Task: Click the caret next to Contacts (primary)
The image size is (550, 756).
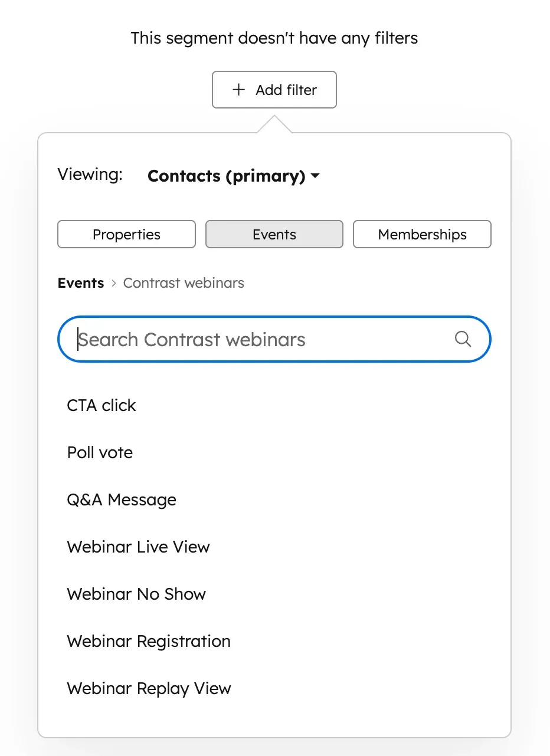Action: point(316,176)
